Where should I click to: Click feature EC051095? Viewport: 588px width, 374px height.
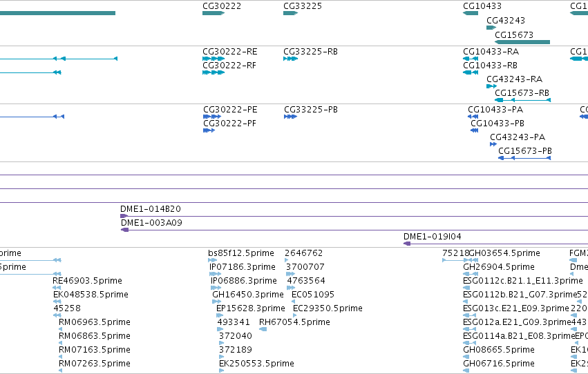click(313, 295)
